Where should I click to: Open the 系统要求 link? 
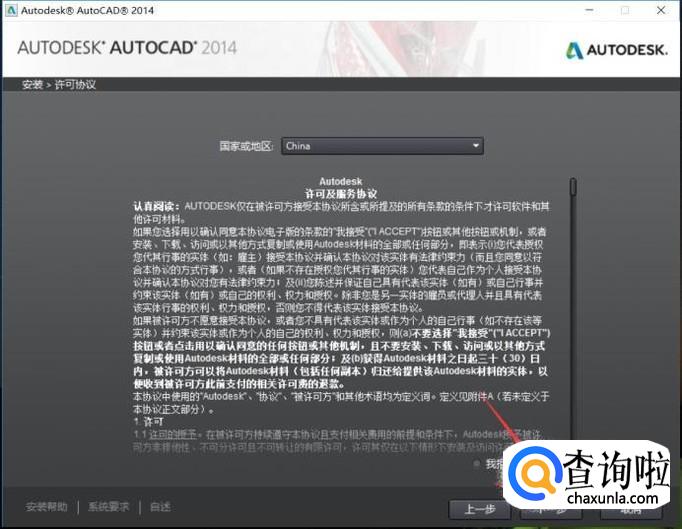click(109, 507)
